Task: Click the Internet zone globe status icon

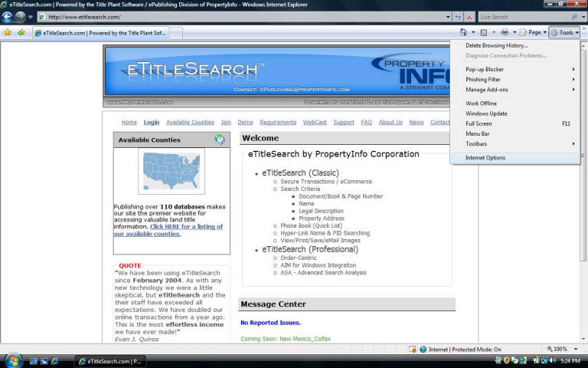Action: point(423,350)
